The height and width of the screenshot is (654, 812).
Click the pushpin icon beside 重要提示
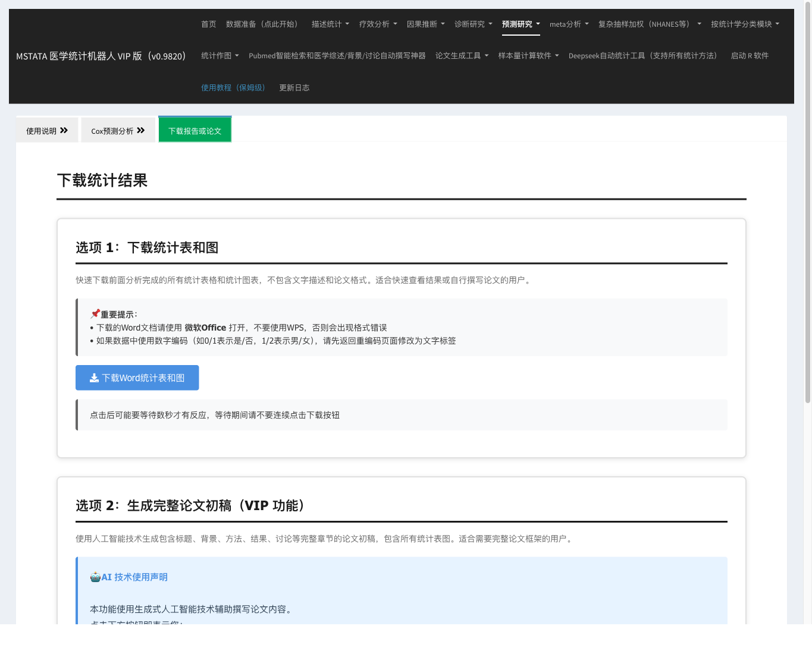[x=95, y=314]
